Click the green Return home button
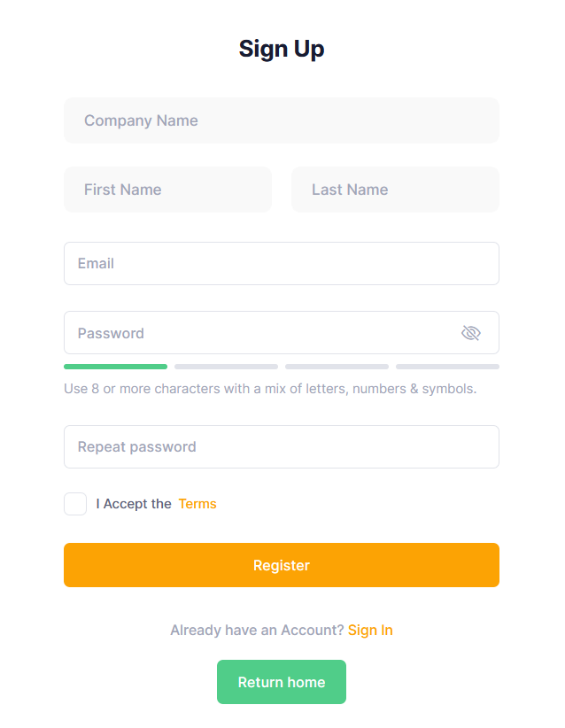The image size is (565, 728). (282, 682)
